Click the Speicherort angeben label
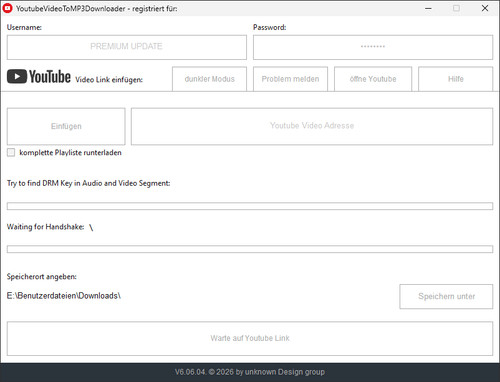The width and height of the screenshot is (500, 382). (42, 277)
